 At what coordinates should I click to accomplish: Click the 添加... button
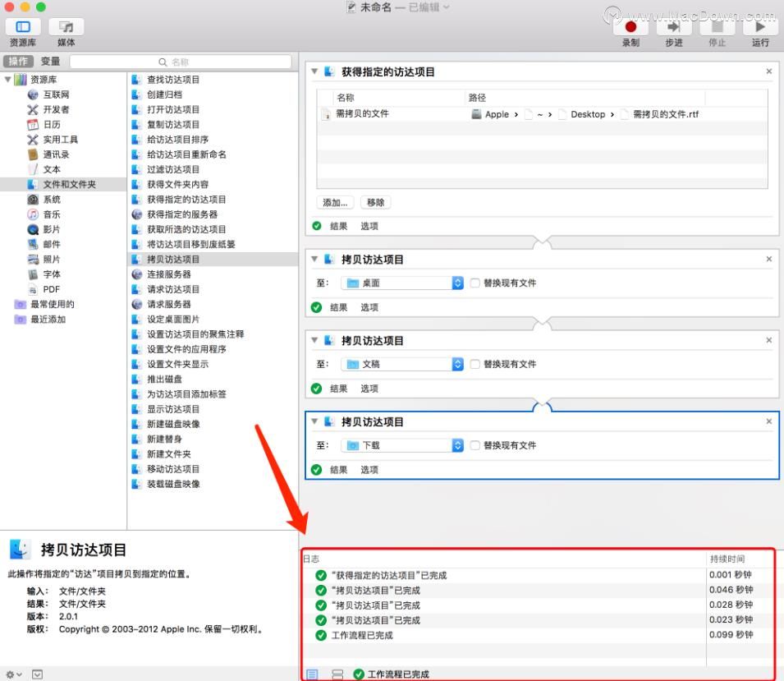pyautogui.click(x=335, y=203)
